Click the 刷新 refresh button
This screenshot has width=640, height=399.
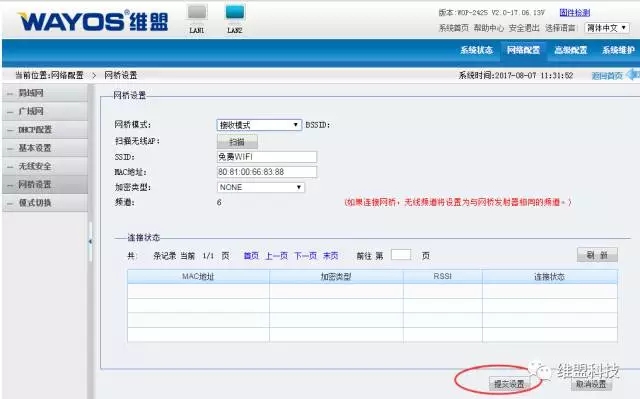597,255
